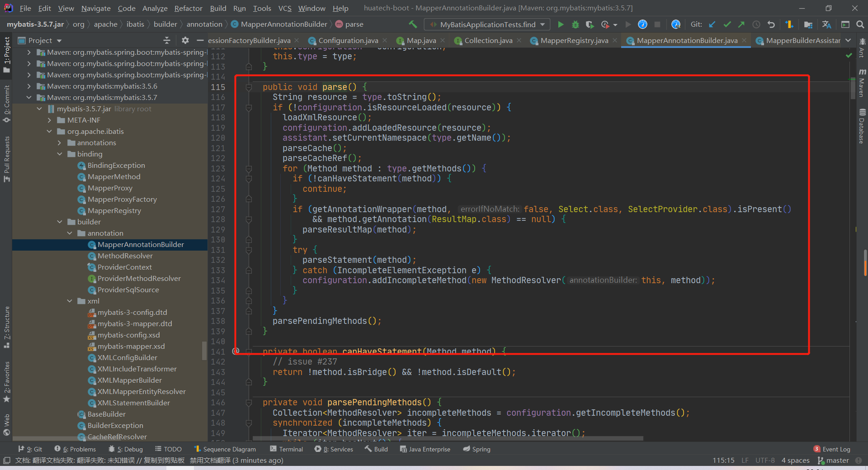Open the Sequence Diagram tool window
The height and width of the screenshot is (470, 868).
(225, 449)
